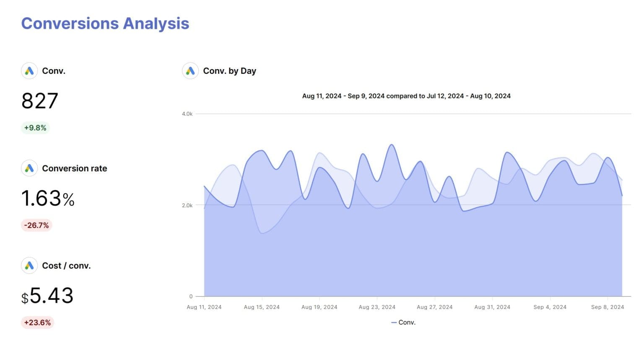Expand the Conv. by Day chart options

coord(230,71)
